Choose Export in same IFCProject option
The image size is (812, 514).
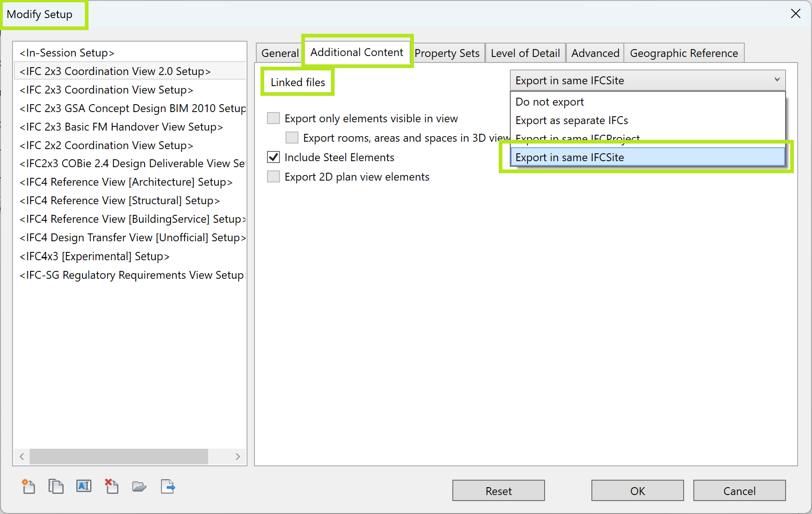tap(647, 139)
